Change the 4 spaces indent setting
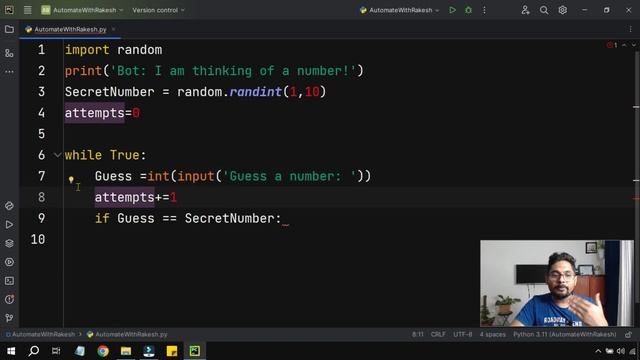 point(493,334)
